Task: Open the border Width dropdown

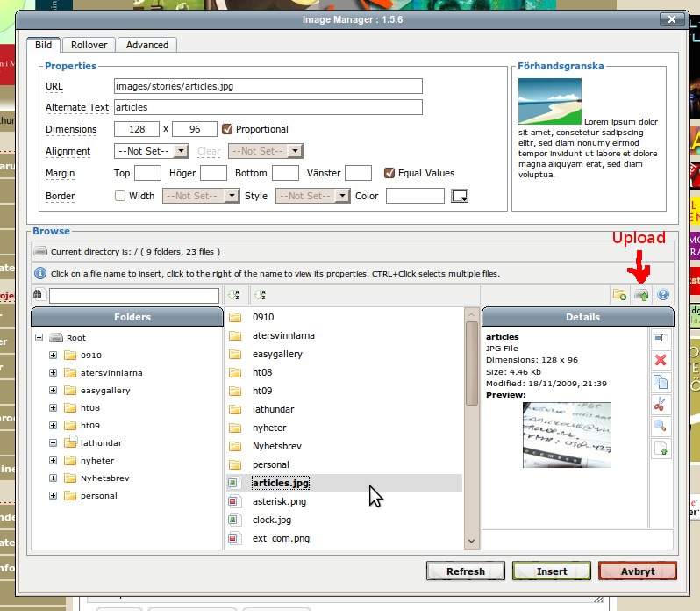Action: 202,196
